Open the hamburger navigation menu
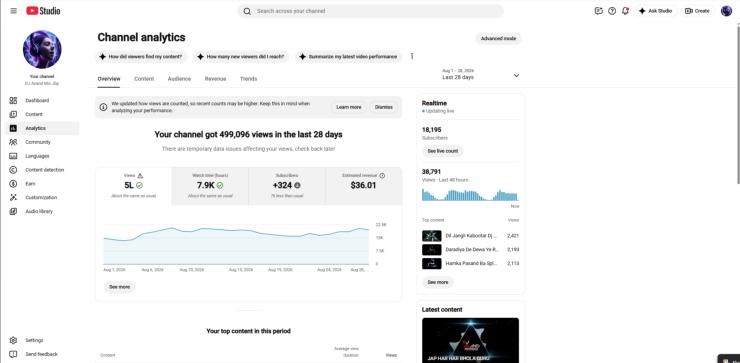The width and height of the screenshot is (740, 363). (x=13, y=11)
